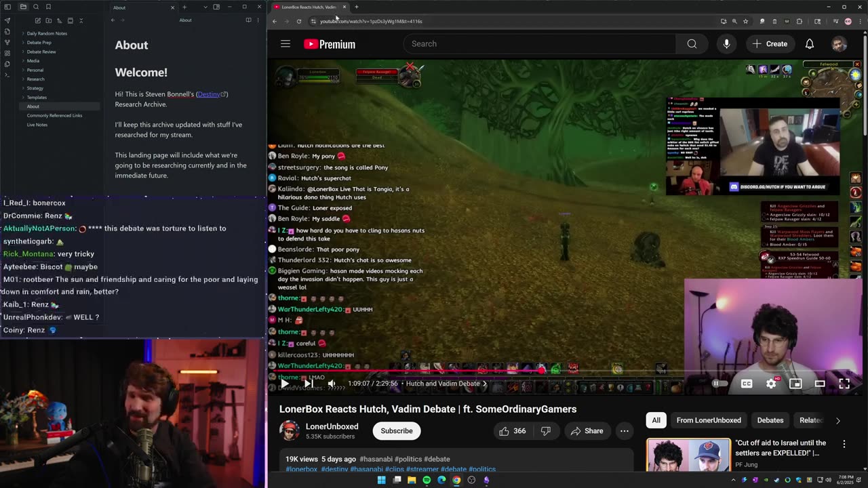Change sort order in Obsidian file explorer
The height and width of the screenshot is (488, 868).
60,20
